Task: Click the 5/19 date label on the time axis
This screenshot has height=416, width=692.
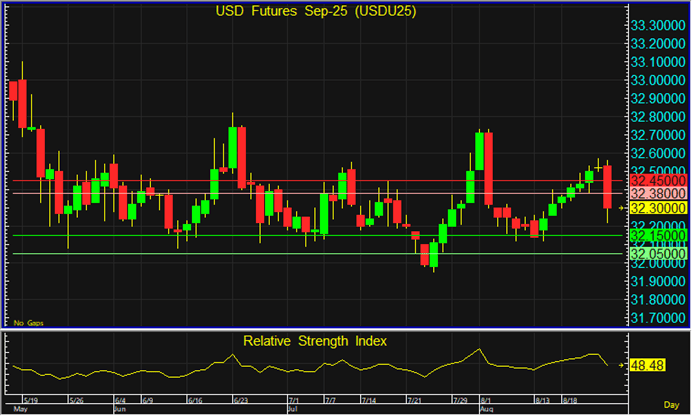Action: pos(30,400)
